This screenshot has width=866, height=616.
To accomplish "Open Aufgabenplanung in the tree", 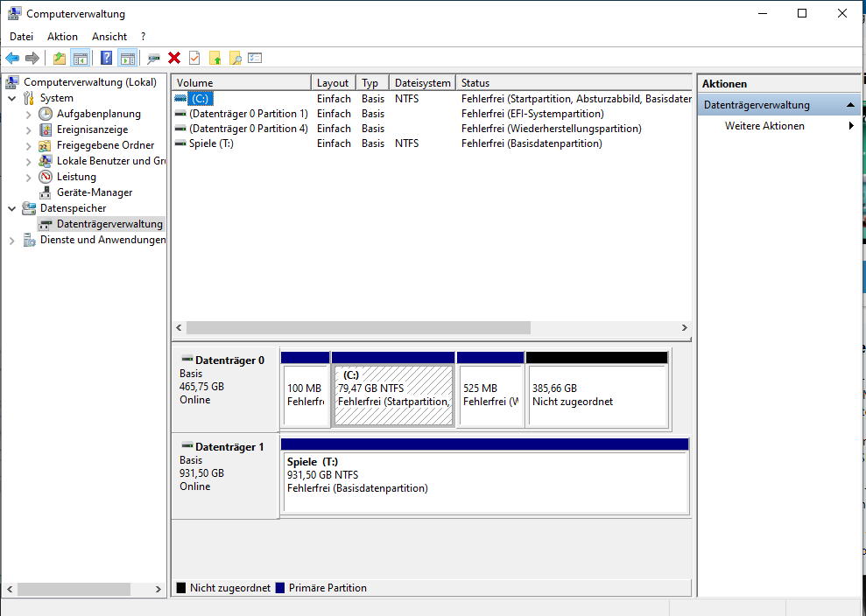I will [99, 114].
